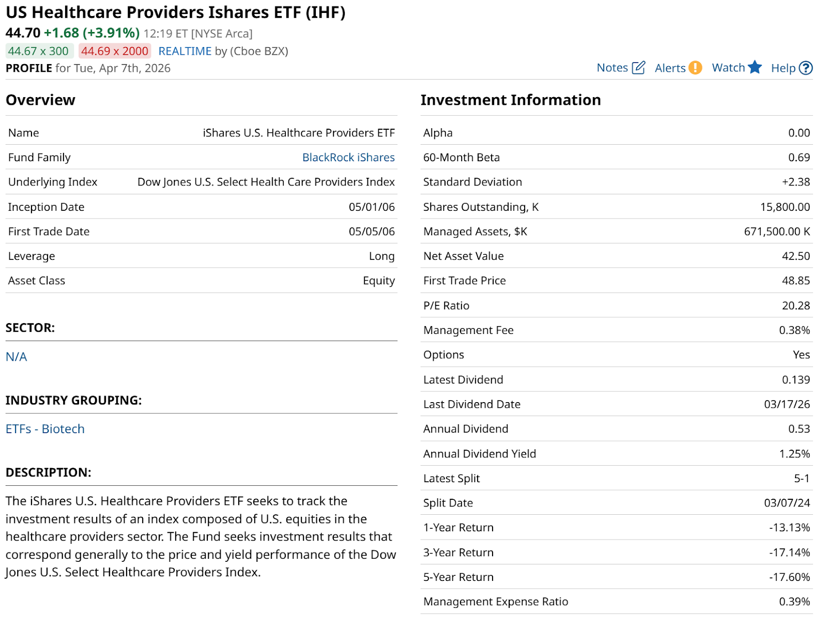Viewport: 827px width, 644px height.
Task: Open the BlackRock iShares fund family link
Action: click(x=348, y=157)
